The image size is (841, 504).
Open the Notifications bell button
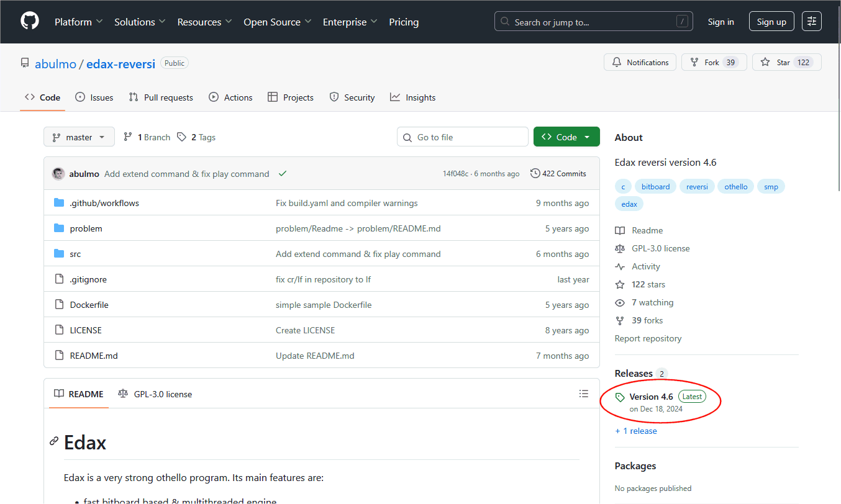[640, 63]
